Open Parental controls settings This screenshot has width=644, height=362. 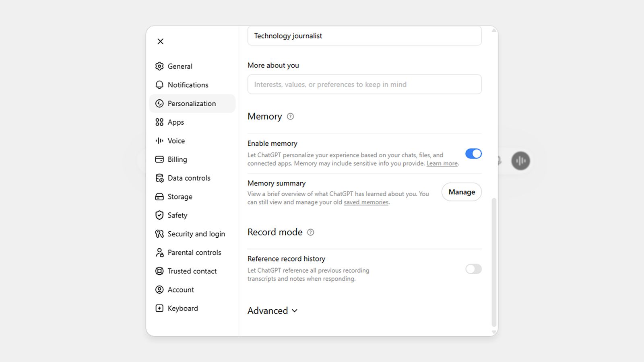coord(192,253)
